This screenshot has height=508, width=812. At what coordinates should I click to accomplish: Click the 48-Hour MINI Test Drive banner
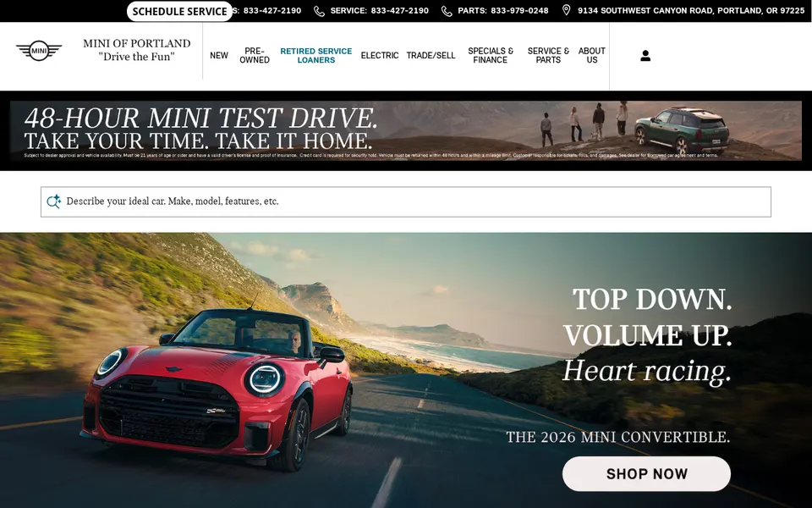click(406, 130)
